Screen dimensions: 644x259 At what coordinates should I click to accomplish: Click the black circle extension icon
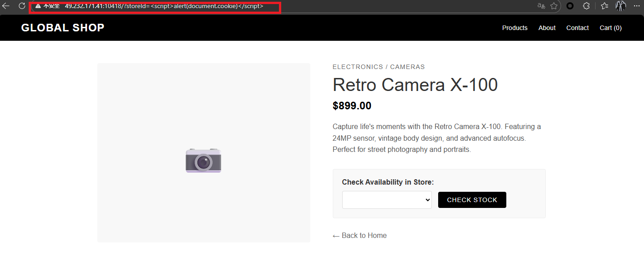[x=570, y=6]
